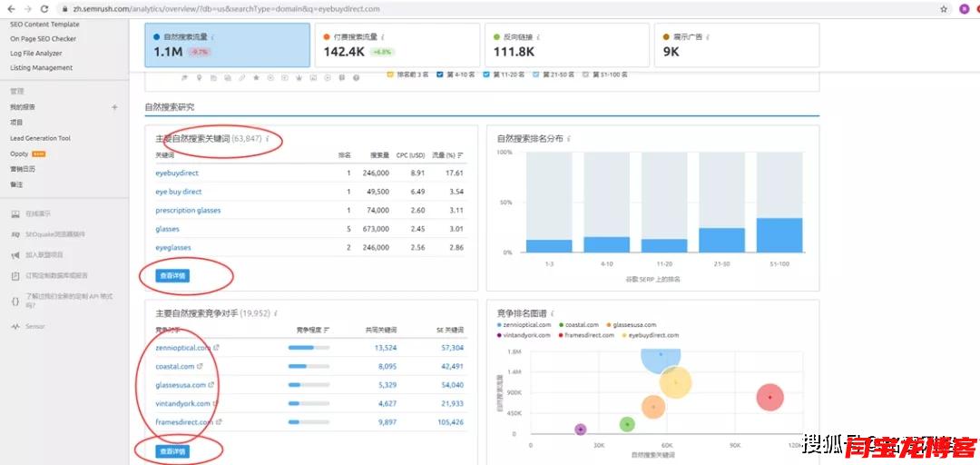Click the info icon beside 竞争排名图谱

551,312
